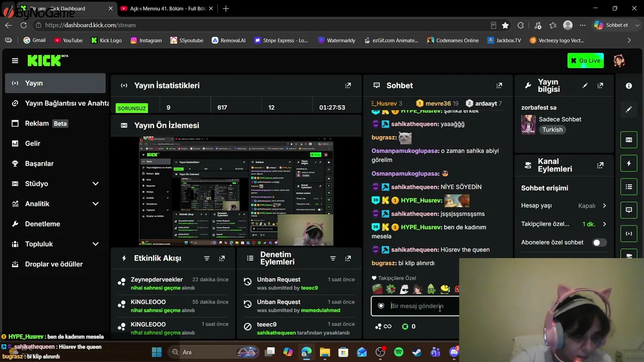This screenshot has height=362, width=644.
Task: Click the info icon in the right rail
Action: pyautogui.click(x=629, y=86)
